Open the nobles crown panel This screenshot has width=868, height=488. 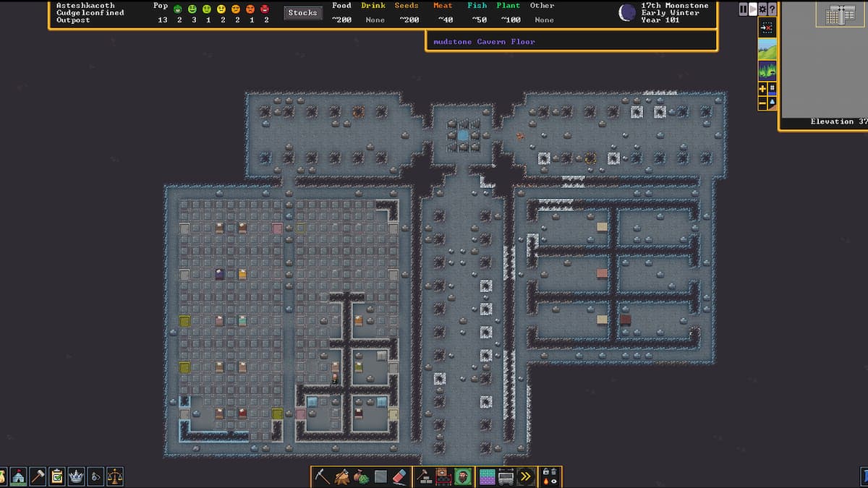coord(75,476)
